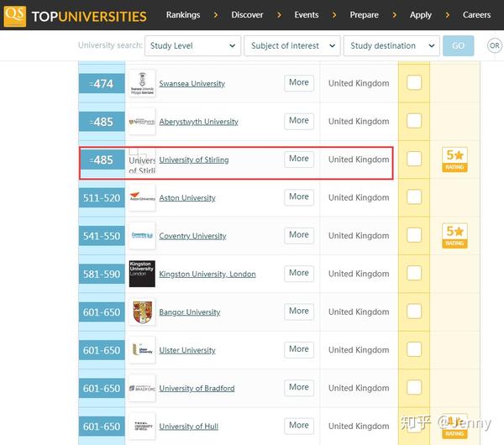Open the Rankings menu
Viewport: 504px width, 445px height.
tap(183, 15)
